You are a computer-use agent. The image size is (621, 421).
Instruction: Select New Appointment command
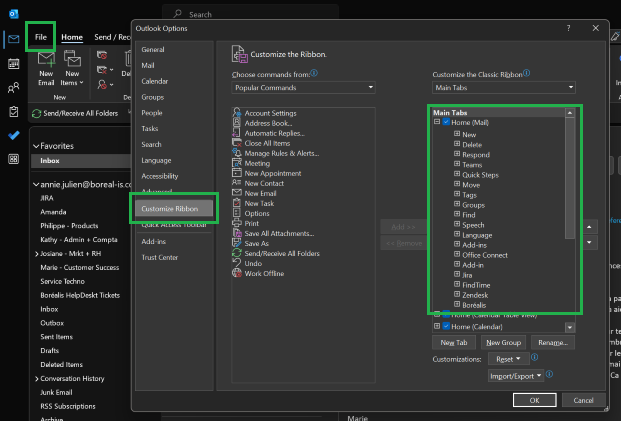[x=272, y=173]
